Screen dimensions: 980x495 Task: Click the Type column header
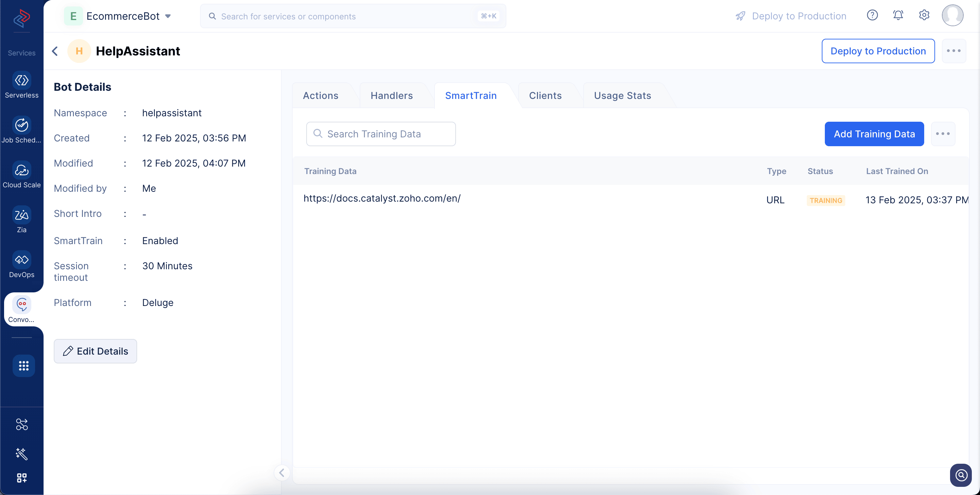(x=777, y=171)
